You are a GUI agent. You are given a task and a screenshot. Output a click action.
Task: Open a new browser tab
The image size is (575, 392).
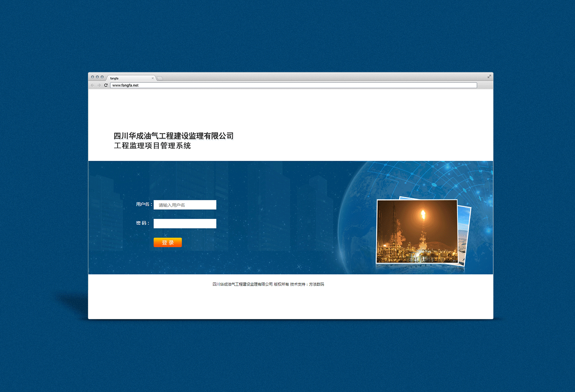pyautogui.click(x=159, y=78)
